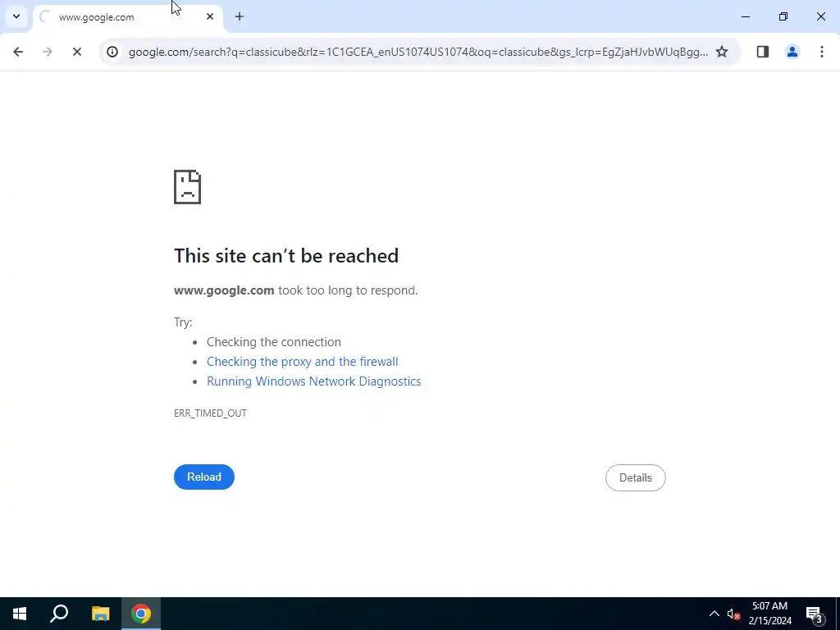The width and height of the screenshot is (840, 630).
Task: Open the notification center icon
Action: [814, 614]
